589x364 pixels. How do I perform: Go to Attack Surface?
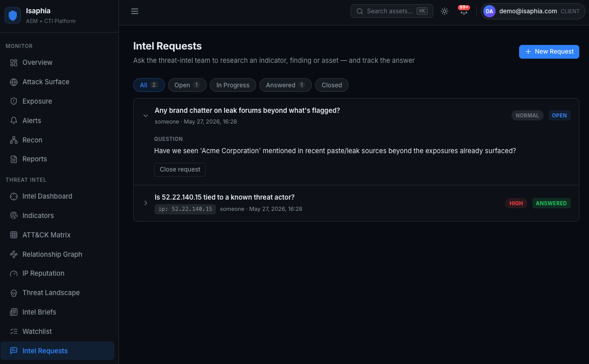[x=58, y=82]
